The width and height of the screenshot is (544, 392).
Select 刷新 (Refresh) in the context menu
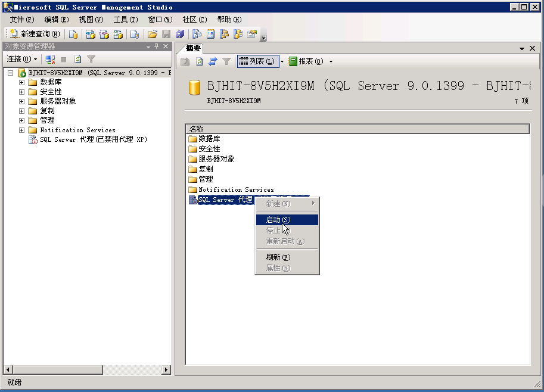287,257
